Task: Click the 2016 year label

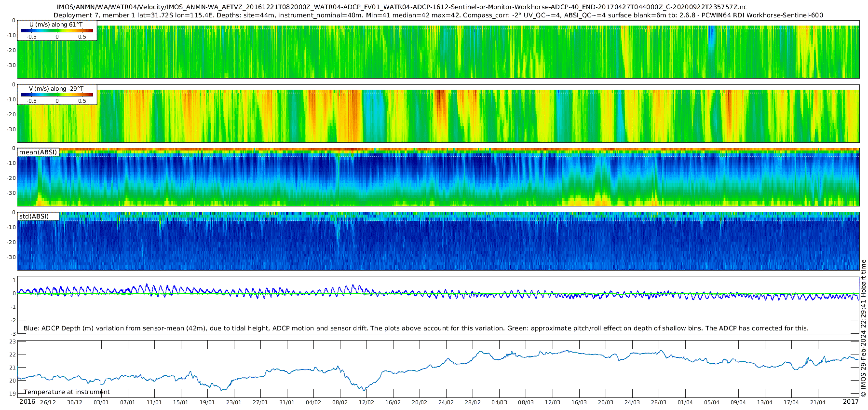Action: coord(27,402)
